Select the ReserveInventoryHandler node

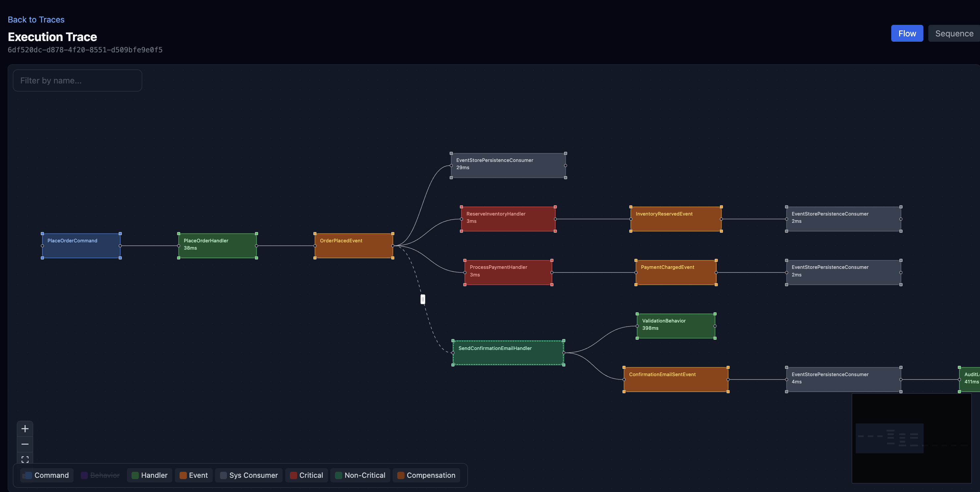pyautogui.click(x=508, y=219)
